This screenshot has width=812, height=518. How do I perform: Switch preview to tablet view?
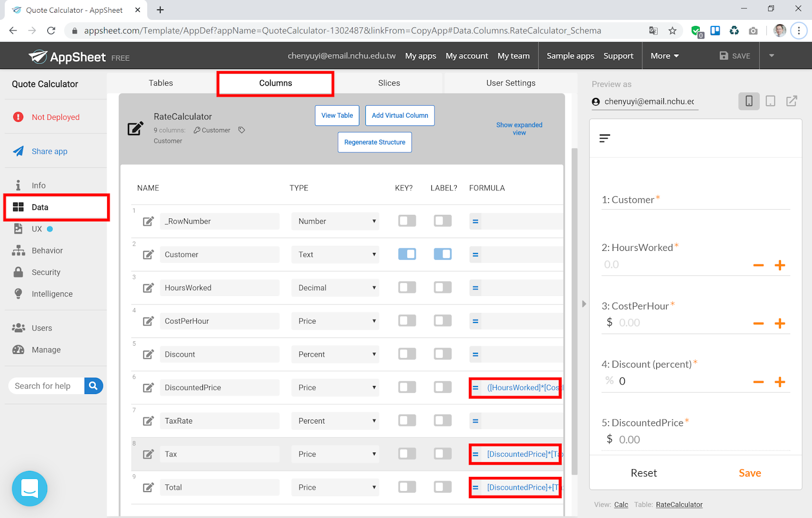(770, 101)
